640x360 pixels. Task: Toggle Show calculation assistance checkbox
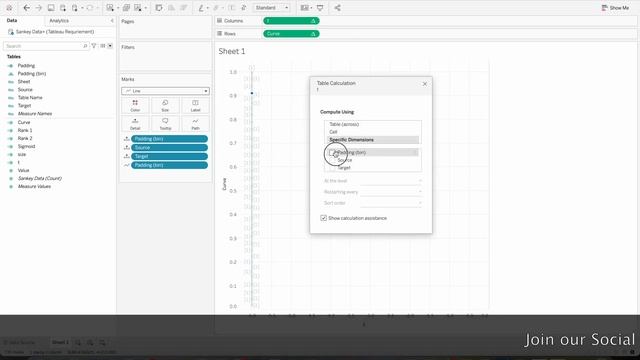pyautogui.click(x=324, y=218)
